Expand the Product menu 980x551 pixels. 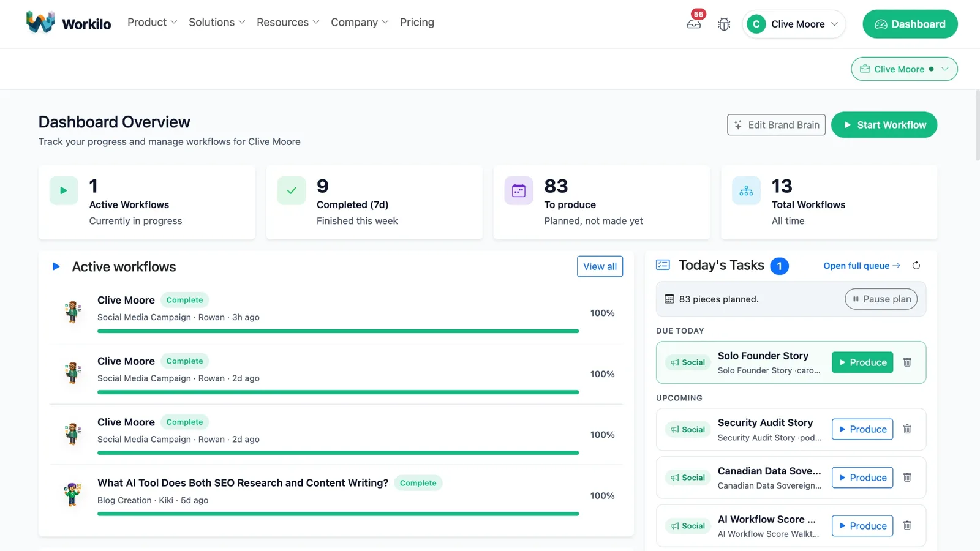(x=152, y=23)
